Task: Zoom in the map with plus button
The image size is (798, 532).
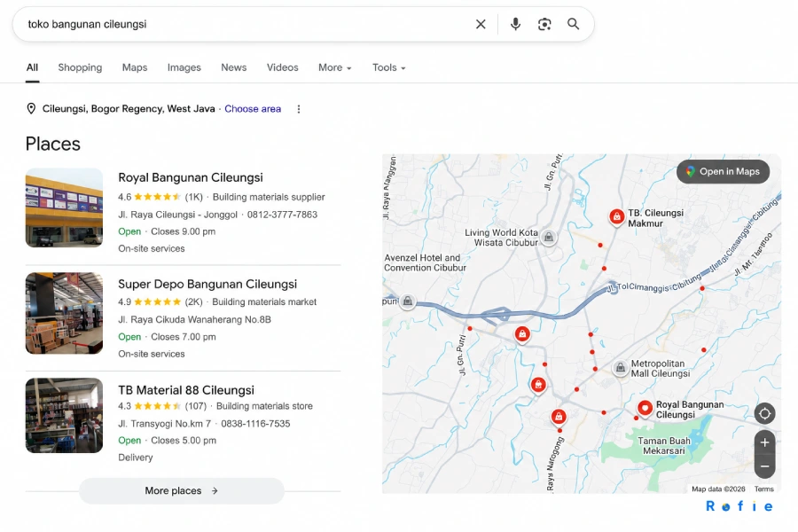Action: (x=764, y=442)
